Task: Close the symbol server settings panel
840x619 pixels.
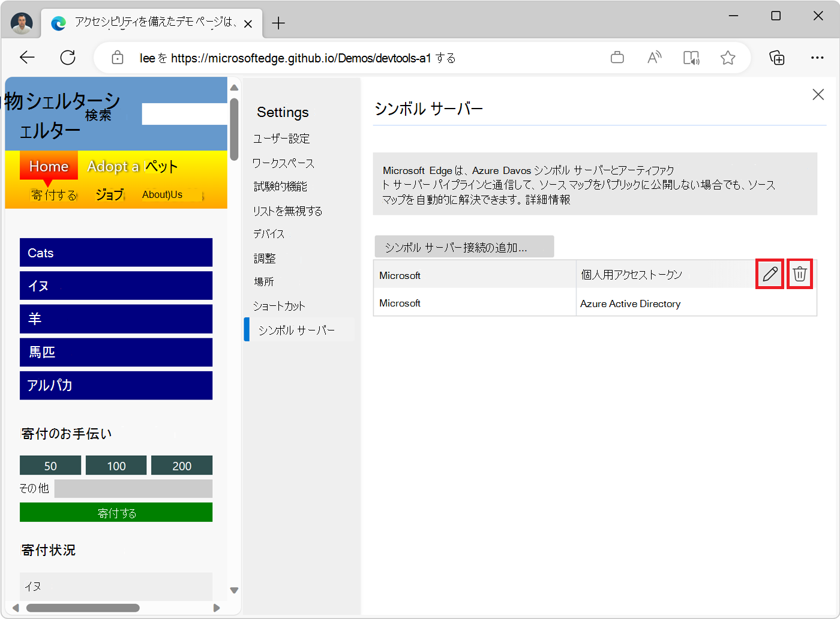Action: coord(818,94)
